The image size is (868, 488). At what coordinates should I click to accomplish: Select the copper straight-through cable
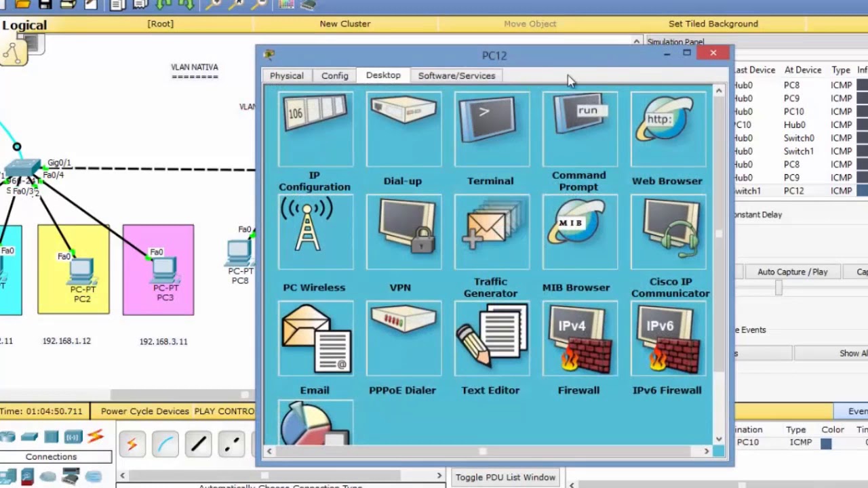199,445
